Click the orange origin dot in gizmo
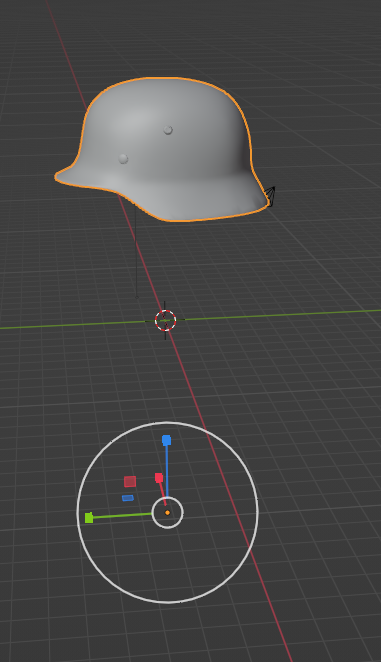Viewport: 381px width, 662px height. [x=167, y=513]
